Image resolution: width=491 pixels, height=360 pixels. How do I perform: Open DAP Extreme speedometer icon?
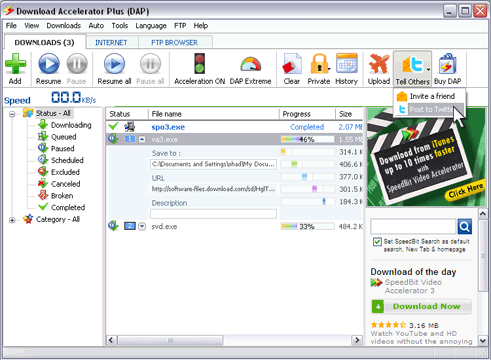(x=250, y=64)
